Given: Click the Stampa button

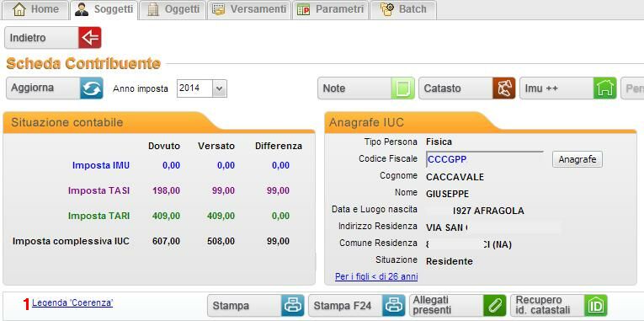Looking at the screenshot, I should click(256, 306).
